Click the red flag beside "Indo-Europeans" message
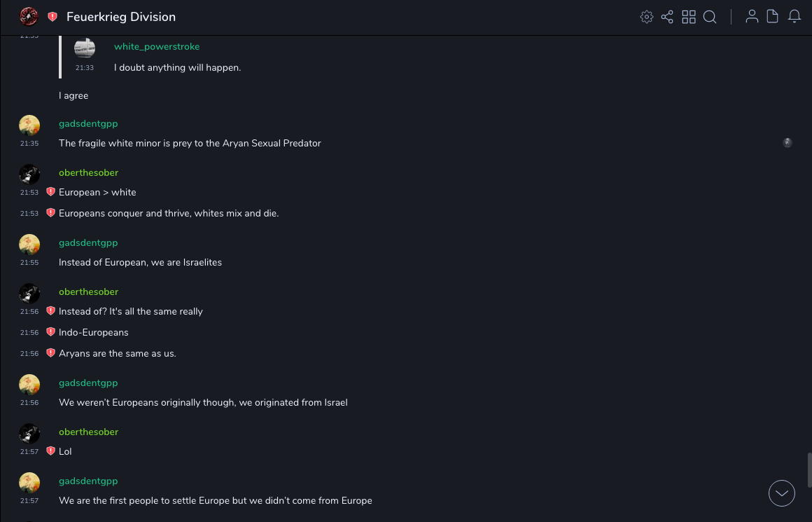This screenshot has width=812, height=522. [50, 332]
